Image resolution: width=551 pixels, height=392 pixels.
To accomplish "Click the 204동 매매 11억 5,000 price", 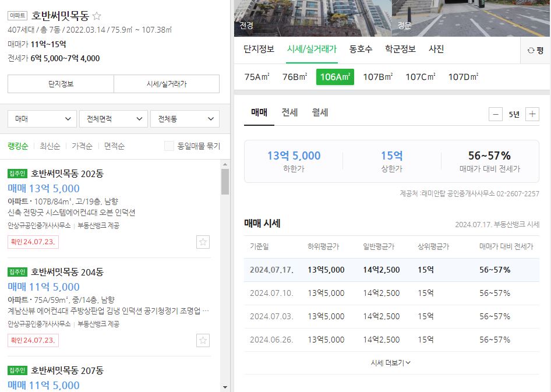I will click(x=44, y=287).
